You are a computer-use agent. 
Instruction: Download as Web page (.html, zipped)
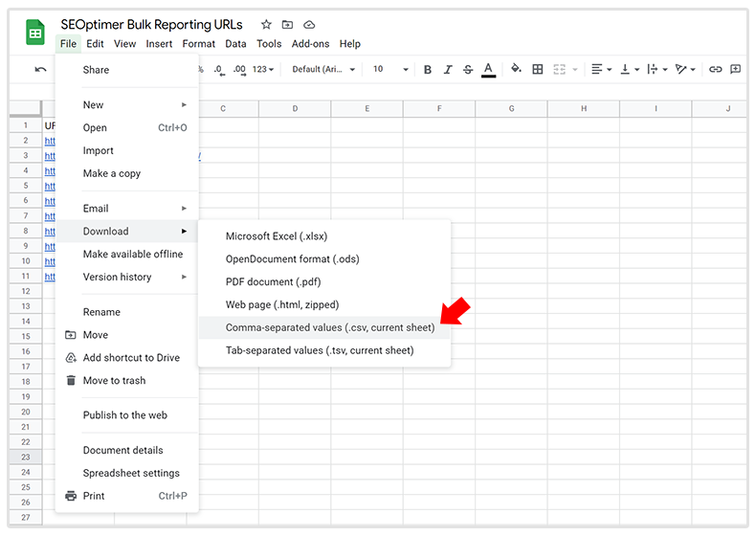[x=324, y=305]
